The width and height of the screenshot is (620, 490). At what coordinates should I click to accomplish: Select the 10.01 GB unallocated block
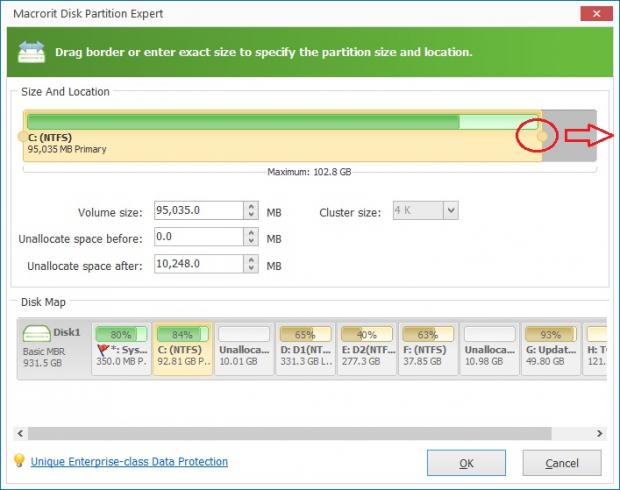click(x=243, y=349)
